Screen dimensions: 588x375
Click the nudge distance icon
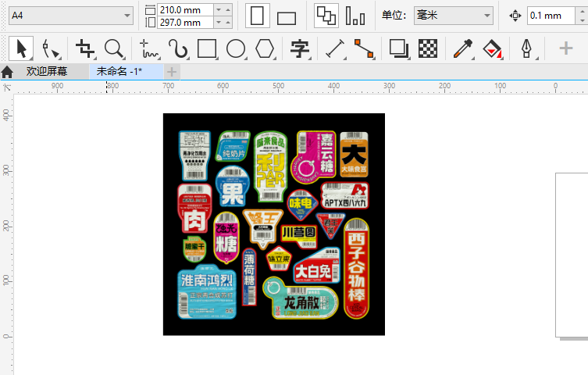point(515,16)
